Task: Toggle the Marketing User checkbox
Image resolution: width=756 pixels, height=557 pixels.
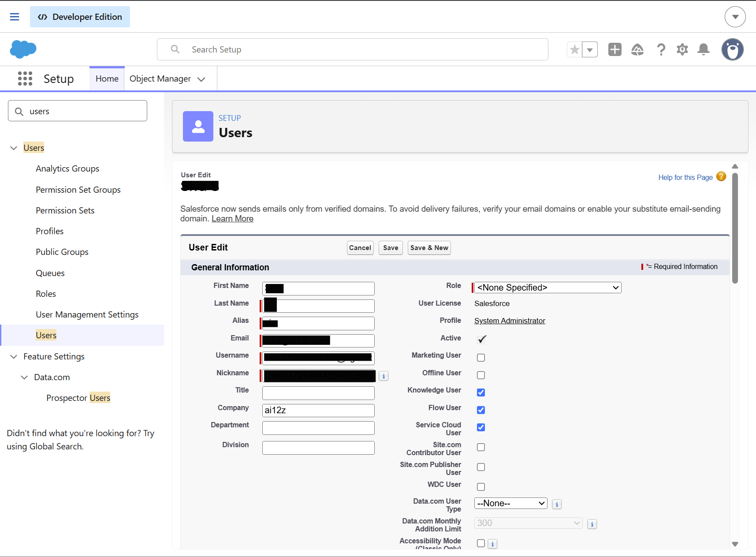Action: coord(481,358)
